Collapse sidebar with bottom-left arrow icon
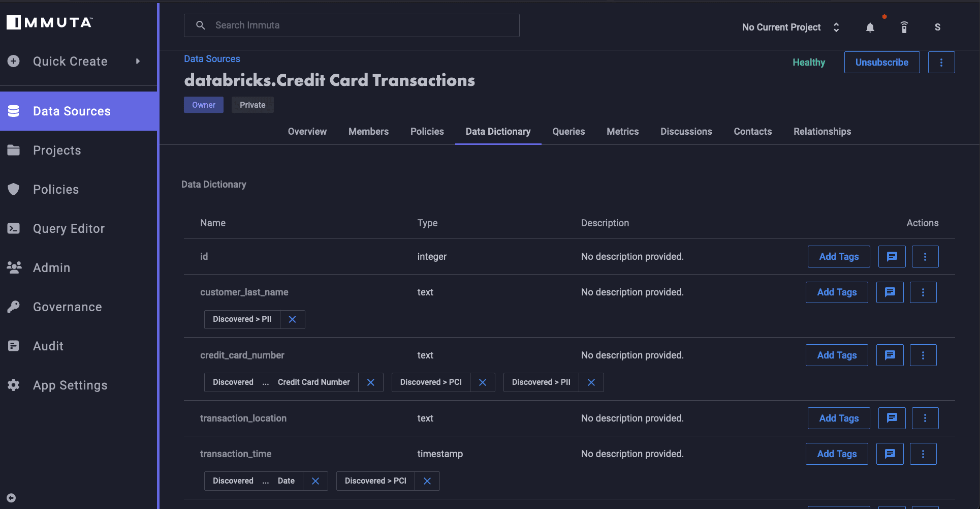The width and height of the screenshot is (980, 509). [11, 498]
